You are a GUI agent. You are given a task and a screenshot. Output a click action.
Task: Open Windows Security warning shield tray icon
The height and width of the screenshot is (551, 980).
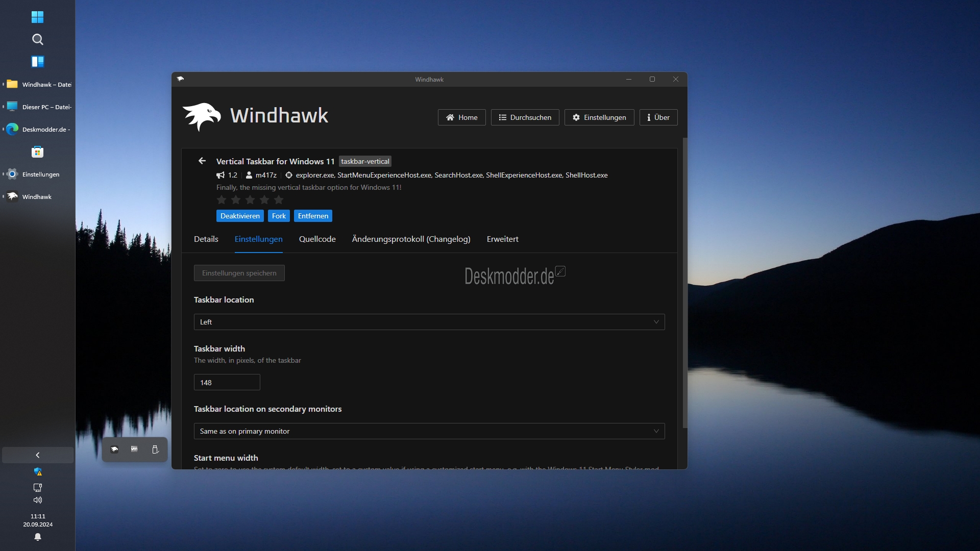[38, 471]
